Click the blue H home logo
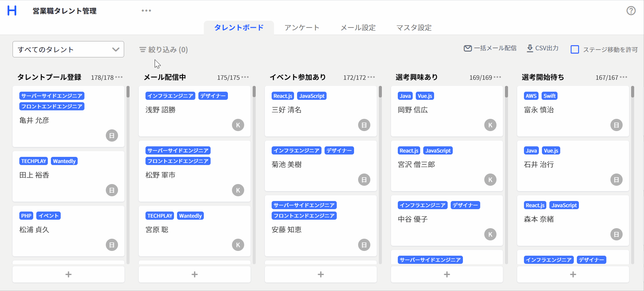This screenshot has width=644, height=291. tap(12, 11)
